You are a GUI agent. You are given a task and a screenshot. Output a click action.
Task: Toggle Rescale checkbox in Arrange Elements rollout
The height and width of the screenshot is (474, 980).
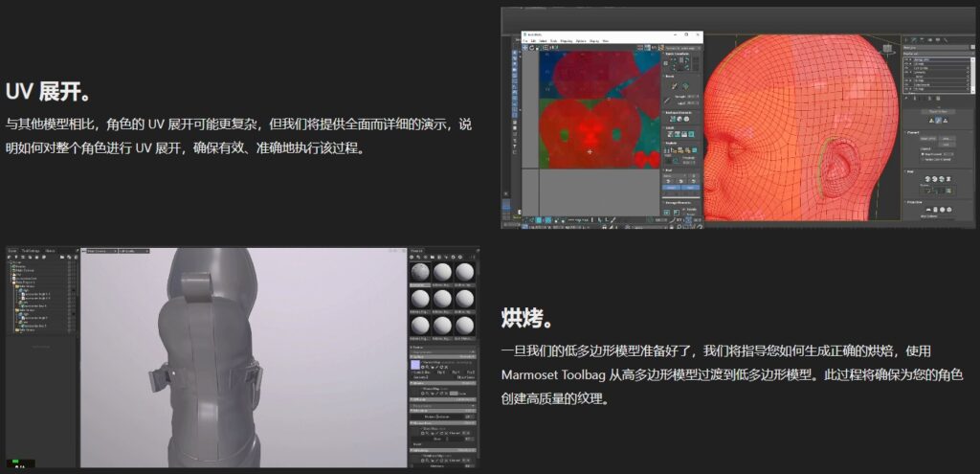point(683,210)
